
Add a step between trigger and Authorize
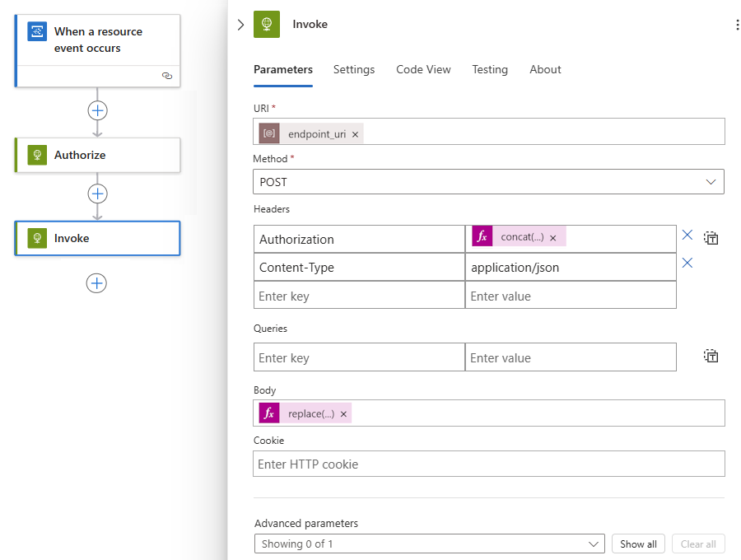tap(97, 110)
